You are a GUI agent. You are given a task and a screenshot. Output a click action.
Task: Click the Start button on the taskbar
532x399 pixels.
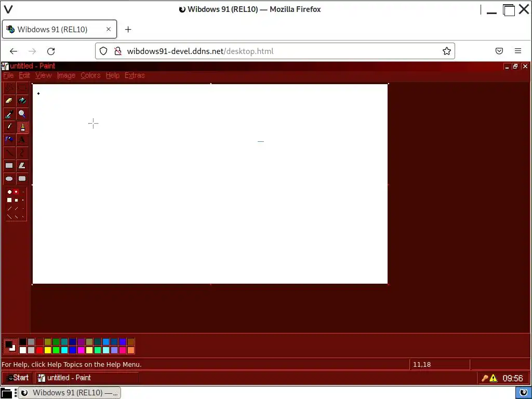tap(17, 378)
